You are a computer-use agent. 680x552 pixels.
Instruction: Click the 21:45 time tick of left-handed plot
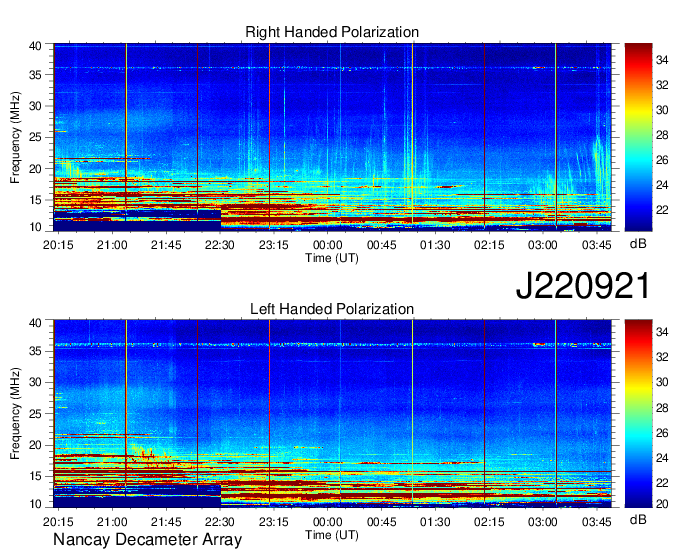(166, 522)
